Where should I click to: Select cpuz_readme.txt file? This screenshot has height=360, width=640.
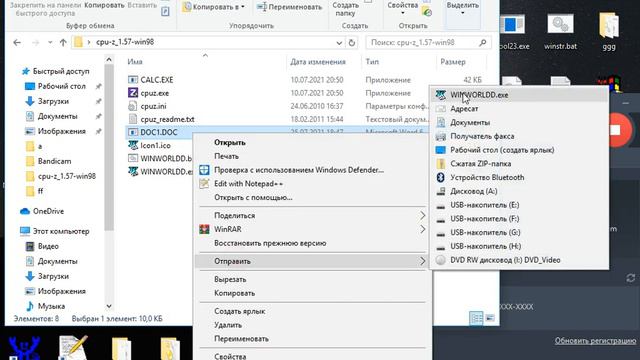coord(167,119)
